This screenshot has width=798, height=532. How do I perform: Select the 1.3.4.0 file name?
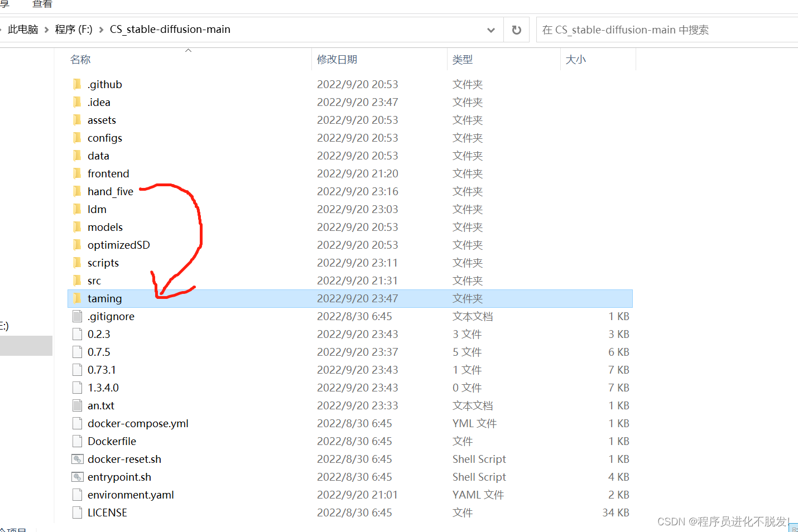(103, 388)
